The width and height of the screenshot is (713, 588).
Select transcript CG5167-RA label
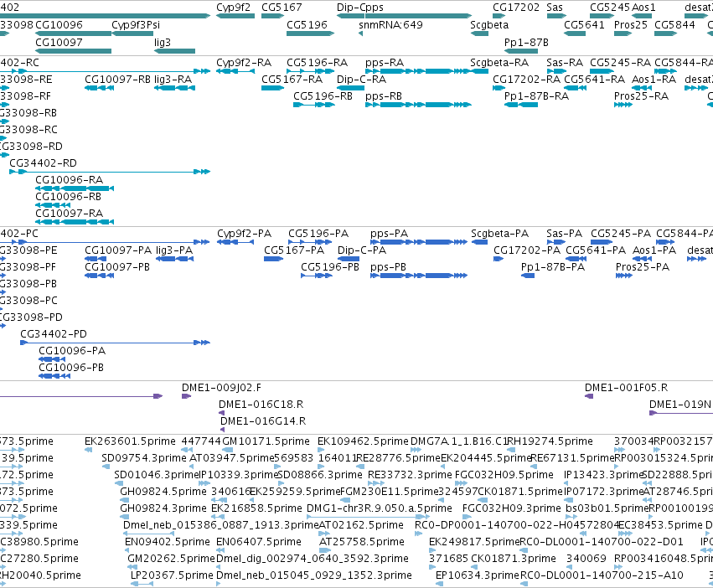[x=292, y=80]
